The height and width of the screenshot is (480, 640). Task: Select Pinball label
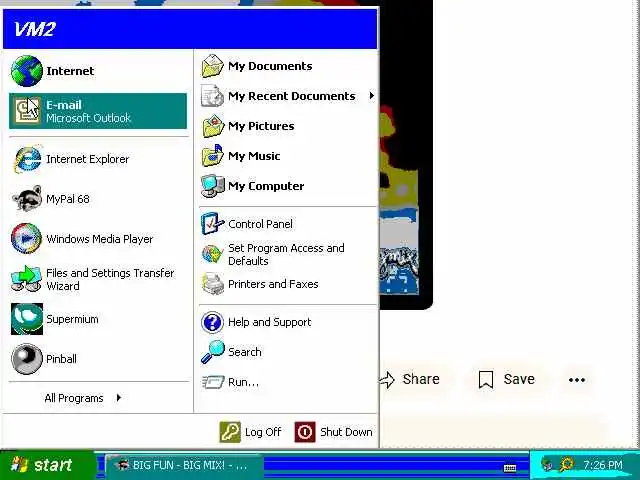(61, 359)
